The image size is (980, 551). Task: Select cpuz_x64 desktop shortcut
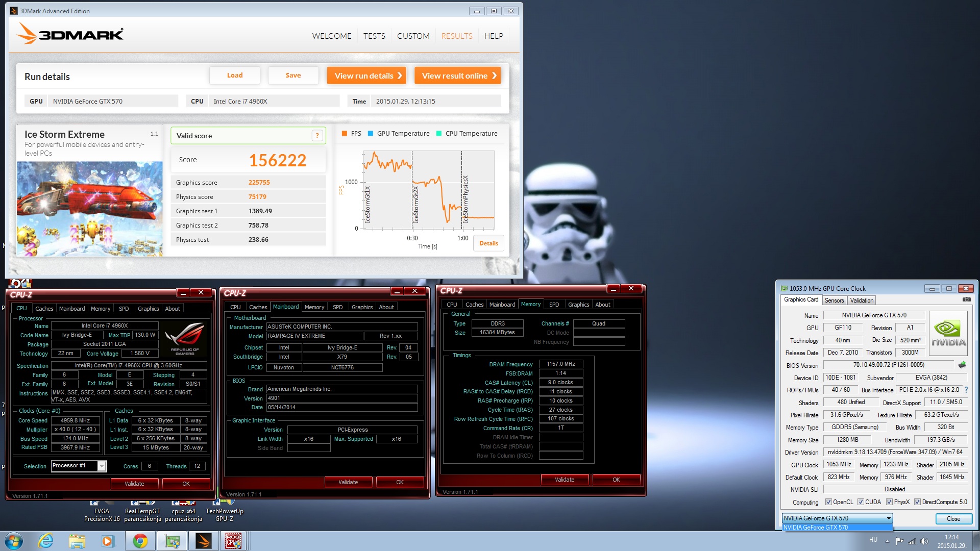click(183, 511)
